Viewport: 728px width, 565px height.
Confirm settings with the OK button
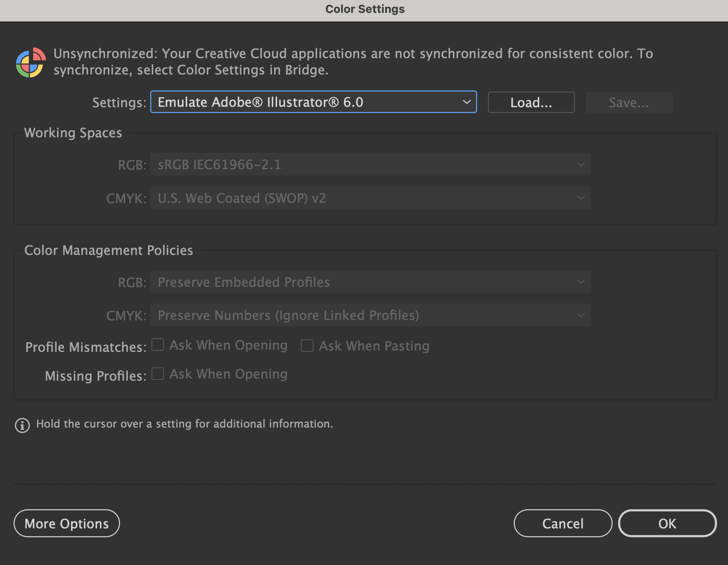(x=667, y=523)
